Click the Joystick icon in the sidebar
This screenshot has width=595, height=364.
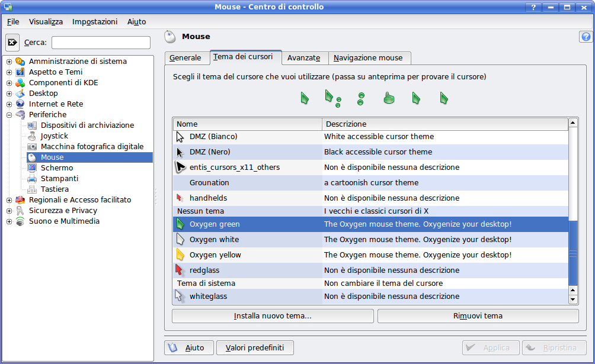31,136
